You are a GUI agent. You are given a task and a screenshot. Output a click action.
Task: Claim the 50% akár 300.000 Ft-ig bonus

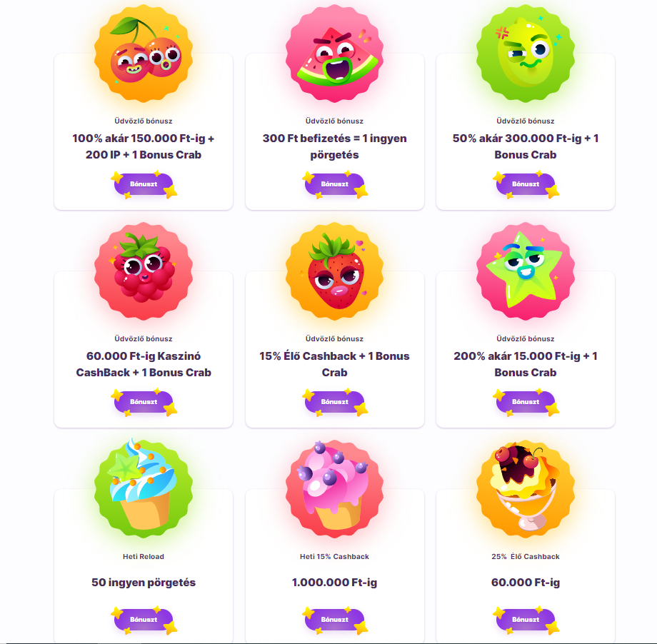click(526, 184)
